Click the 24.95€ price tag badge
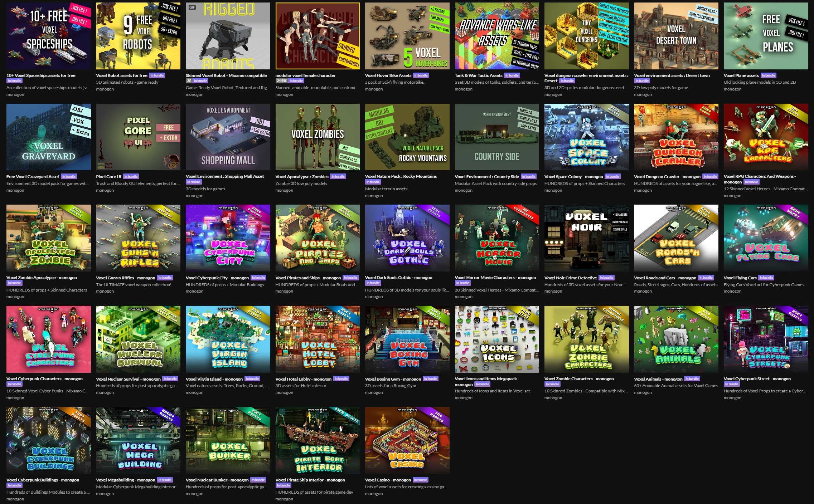The height and width of the screenshot is (504, 814). point(281,81)
